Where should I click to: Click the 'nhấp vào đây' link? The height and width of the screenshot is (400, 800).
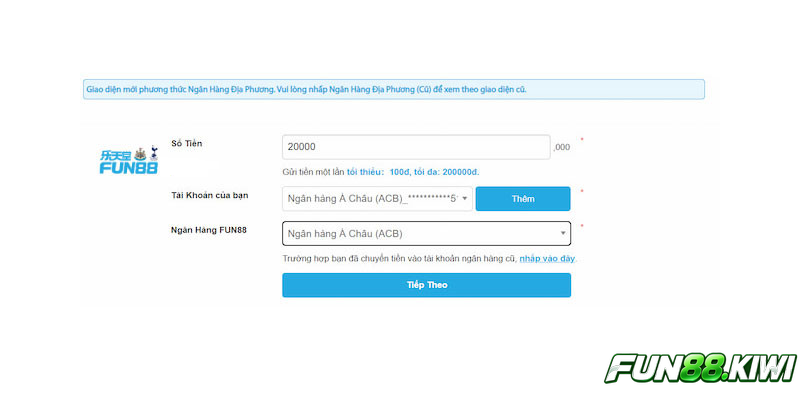pyautogui.click(x=547, y=259)
